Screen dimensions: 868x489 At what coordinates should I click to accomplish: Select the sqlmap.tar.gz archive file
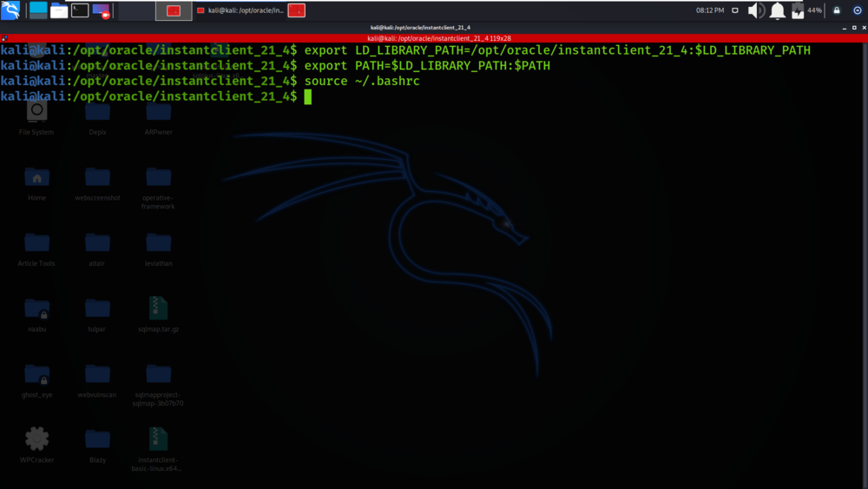[158, 314]
